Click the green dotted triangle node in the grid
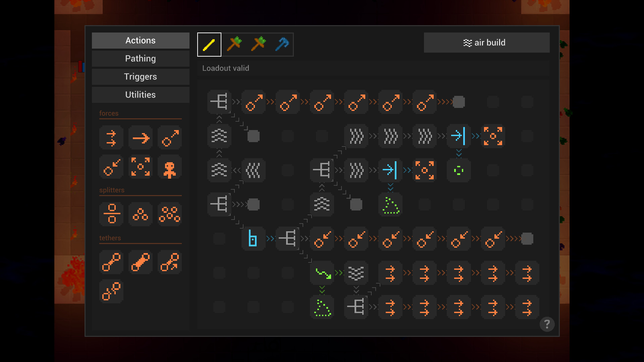The width and height of the screenshot is (644, 362). pyautogui.click(x=390, y=204)
